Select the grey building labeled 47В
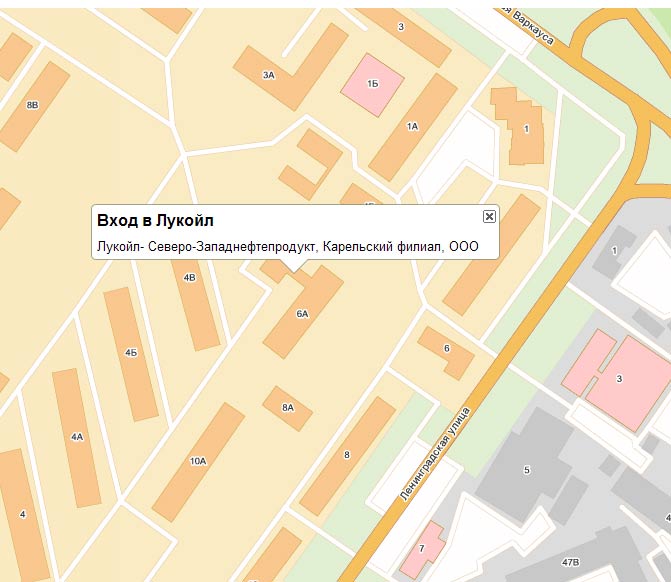Screen dimensions: 671x582 tap(571, 564)
